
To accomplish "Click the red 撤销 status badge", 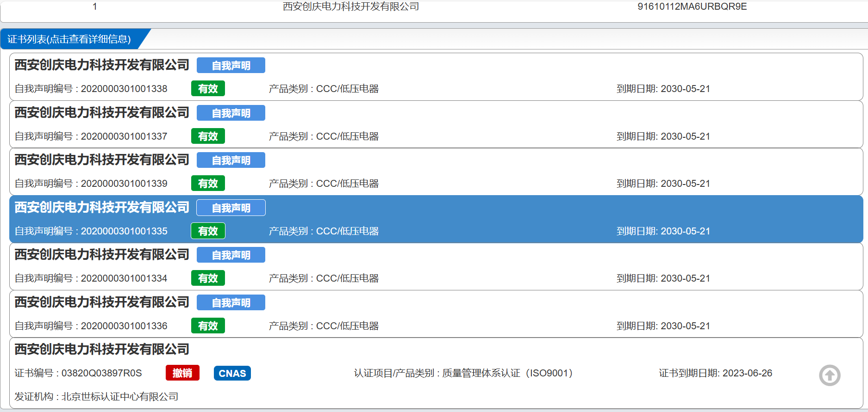I will coord(182,373).
